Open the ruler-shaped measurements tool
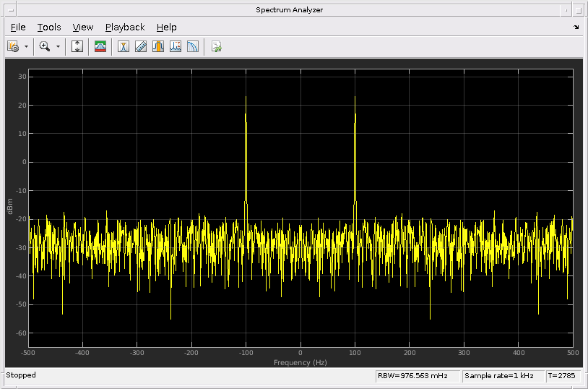 coord(141,46)
